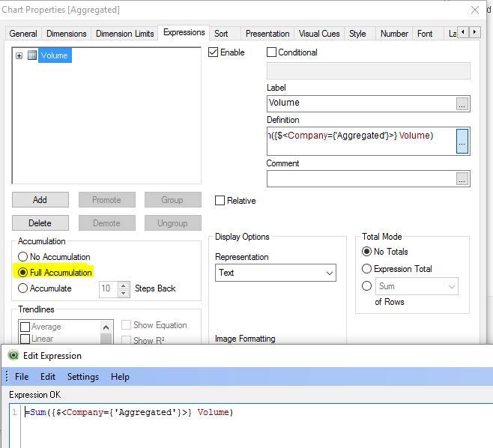Screen dimensions: 493x448
Task: Click into the Label input field
Action: pos(362,103)
